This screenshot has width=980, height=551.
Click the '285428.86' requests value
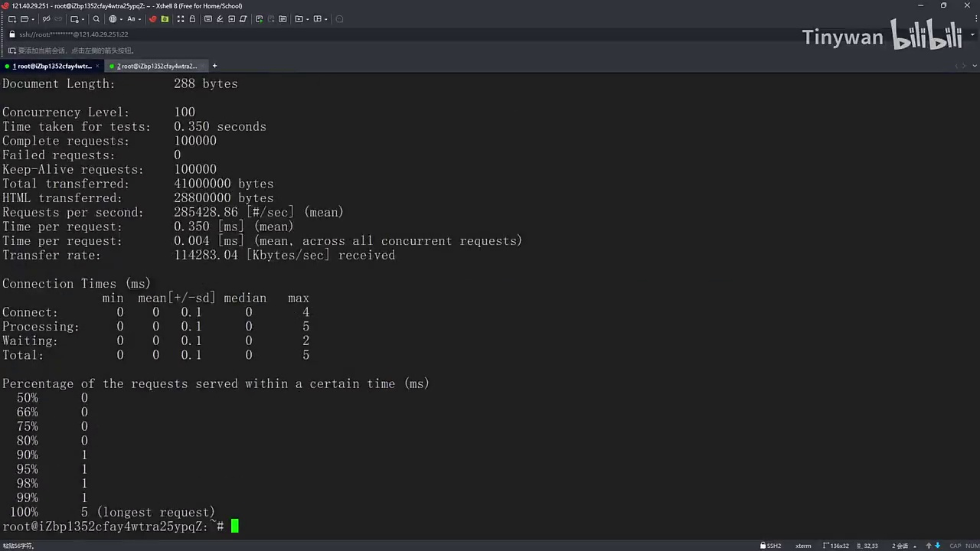click(x=206, y=213)
